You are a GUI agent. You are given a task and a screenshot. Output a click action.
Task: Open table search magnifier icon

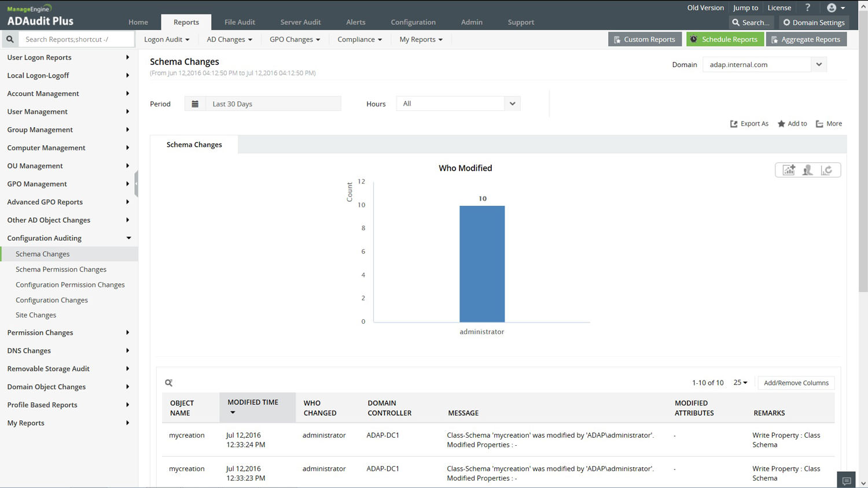(x=169, y=383)
